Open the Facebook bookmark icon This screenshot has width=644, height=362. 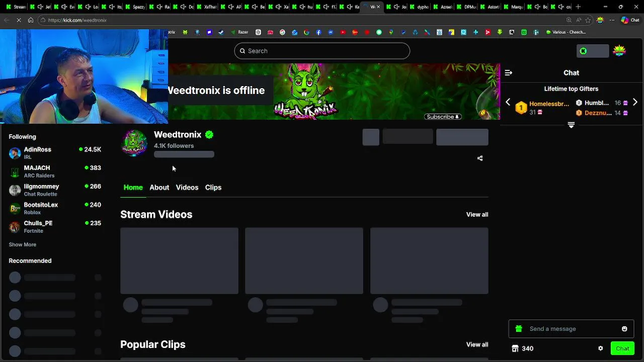click(x=318, y=32)
